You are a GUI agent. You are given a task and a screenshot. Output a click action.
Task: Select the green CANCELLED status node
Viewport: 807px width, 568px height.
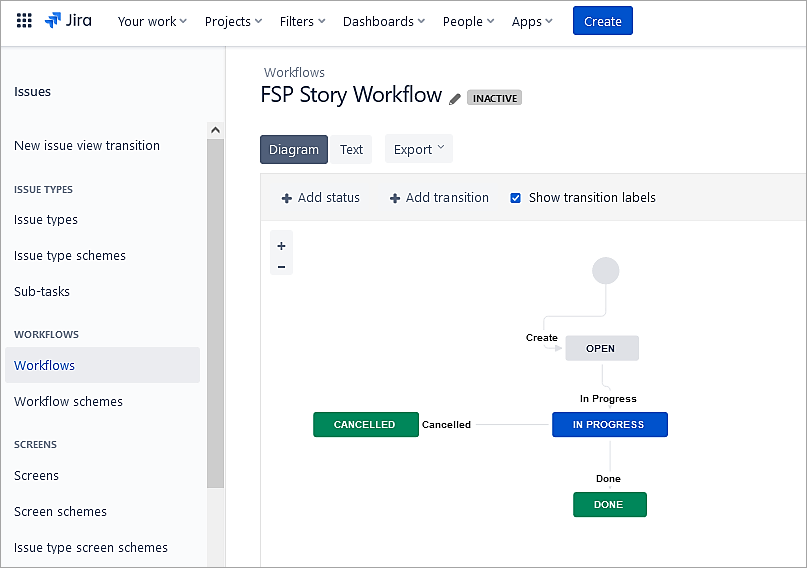[x=365, y=425]
